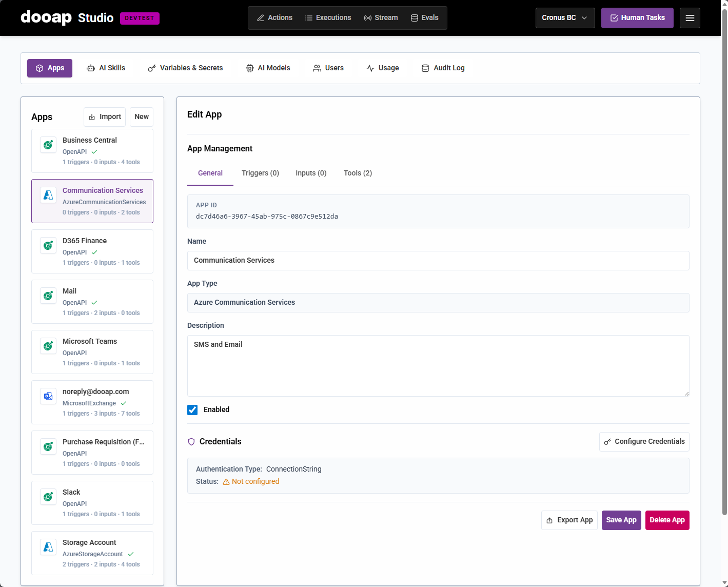The image size is (728, 587).
Task: Uncheck the Enabled checkbox
Action: tap(192, 410)
